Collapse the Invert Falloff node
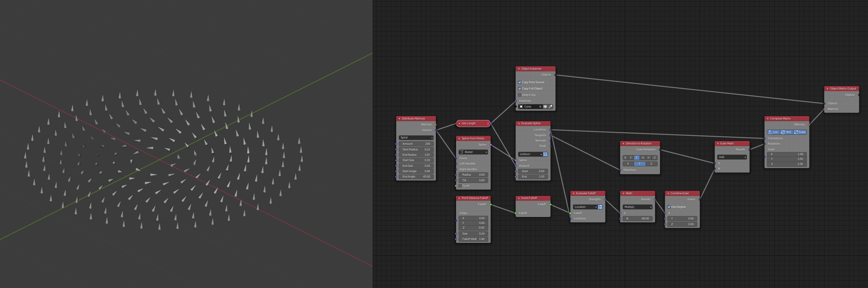This screenshot has height=288, width=868. pyautogui.click(x=519, y=198)
